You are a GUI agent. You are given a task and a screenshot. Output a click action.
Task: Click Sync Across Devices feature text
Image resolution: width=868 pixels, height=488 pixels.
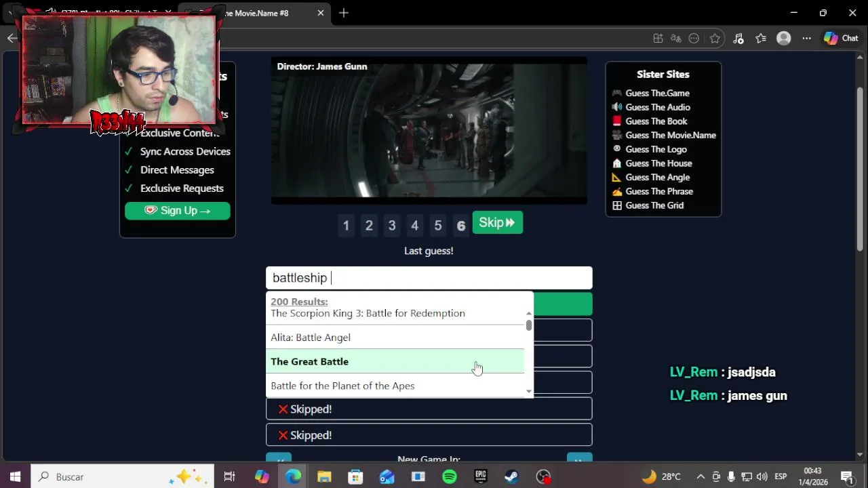[x=185, y=152]
